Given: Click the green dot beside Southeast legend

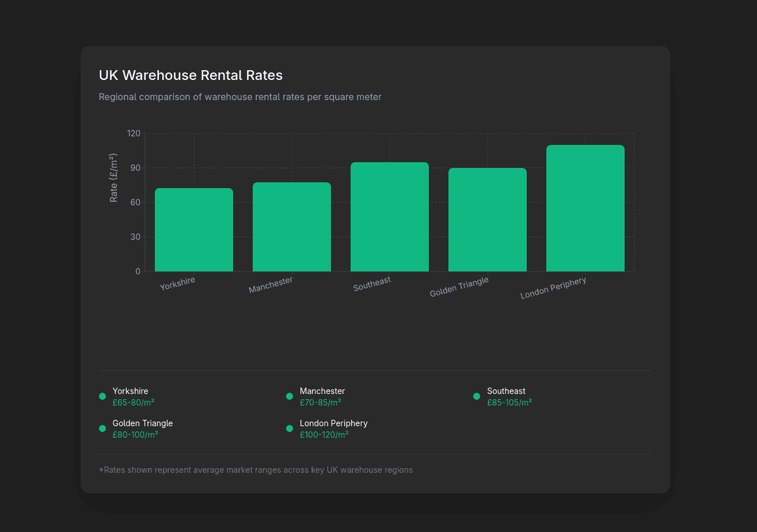Looking at the screenshot, I should 477,396.
